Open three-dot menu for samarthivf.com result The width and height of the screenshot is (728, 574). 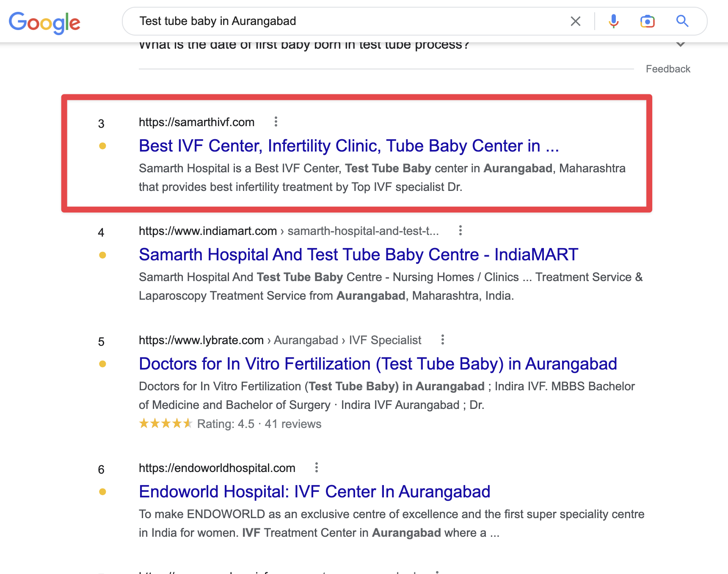click(x=276, y=122)
